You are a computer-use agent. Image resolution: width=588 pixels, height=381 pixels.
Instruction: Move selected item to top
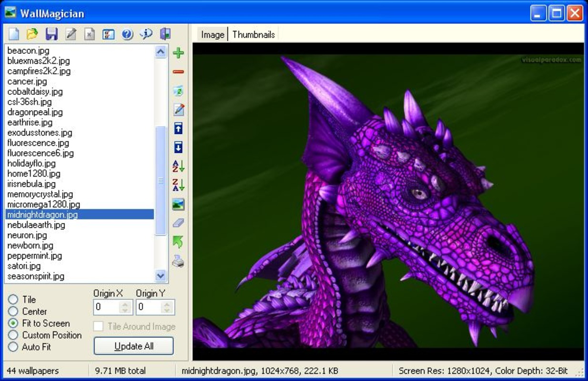point(178,128)
